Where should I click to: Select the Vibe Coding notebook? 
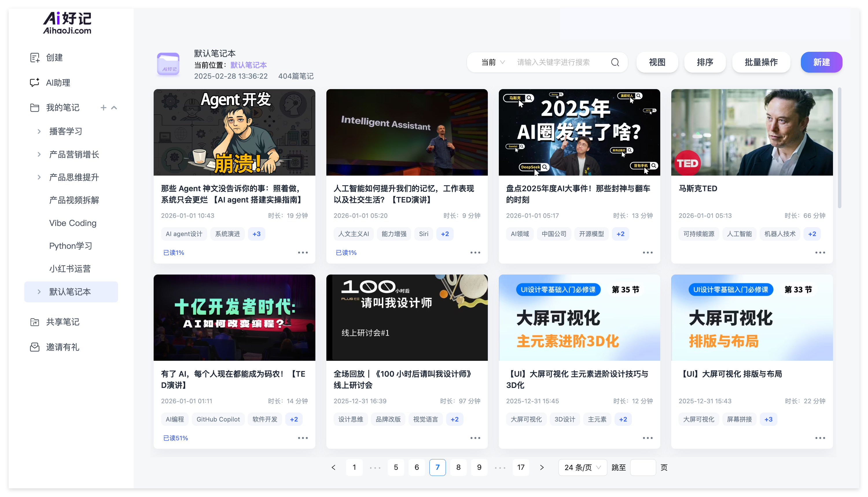[x=73, y=223]
